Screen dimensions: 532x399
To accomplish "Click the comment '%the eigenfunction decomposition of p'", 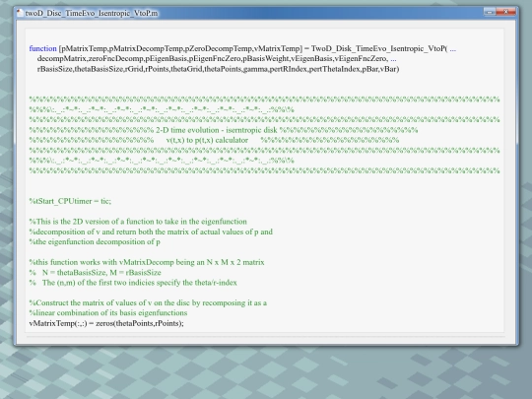I will click(95, 242).
